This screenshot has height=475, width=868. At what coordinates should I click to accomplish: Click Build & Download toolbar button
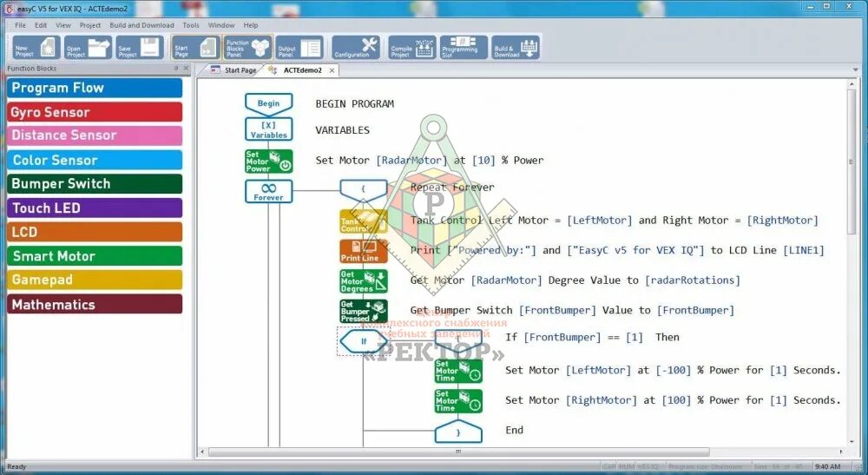516,48
